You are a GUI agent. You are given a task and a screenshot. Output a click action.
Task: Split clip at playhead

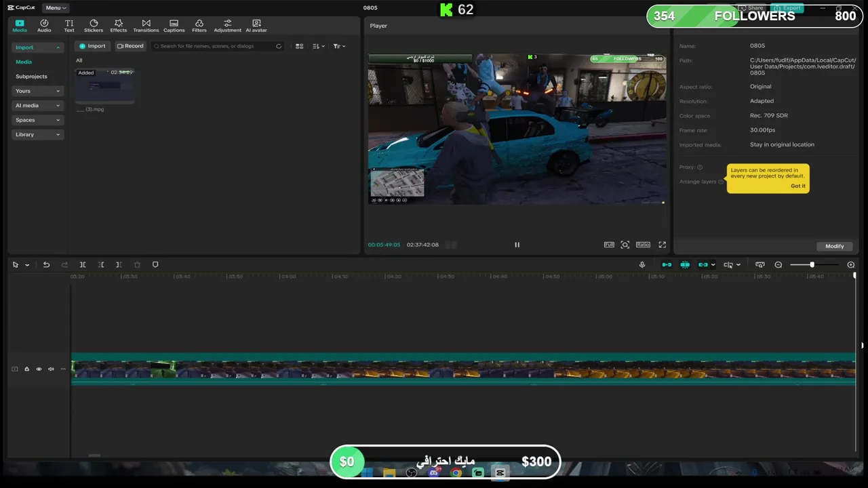pos(83,264)
